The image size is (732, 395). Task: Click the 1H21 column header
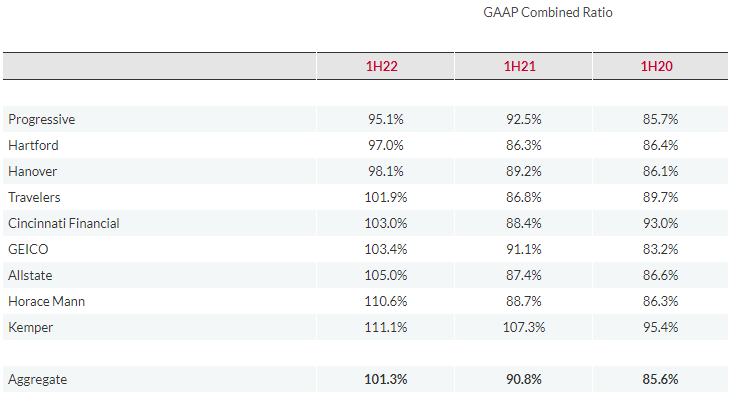pyautogui.click(x=520, y=66)
